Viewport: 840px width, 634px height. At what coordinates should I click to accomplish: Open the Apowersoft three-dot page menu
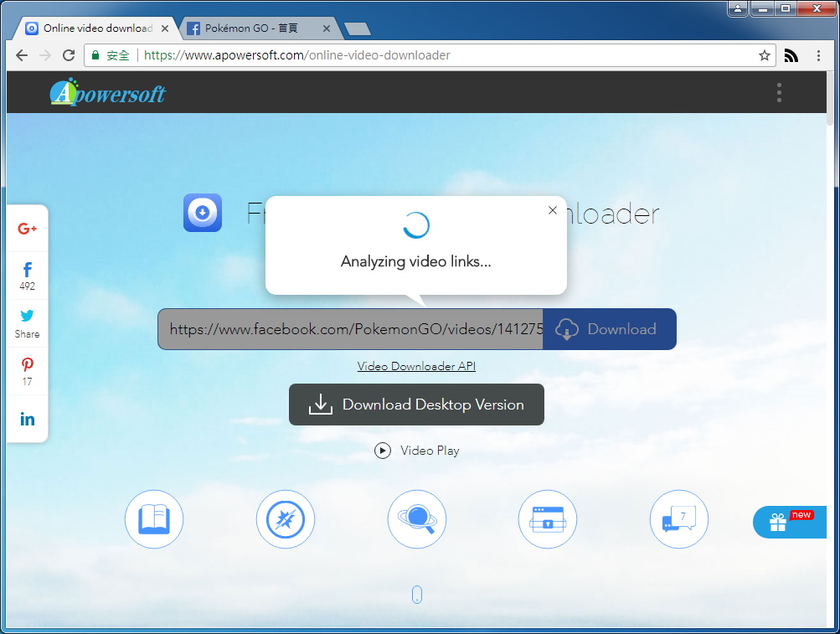[x=779, y=93]
